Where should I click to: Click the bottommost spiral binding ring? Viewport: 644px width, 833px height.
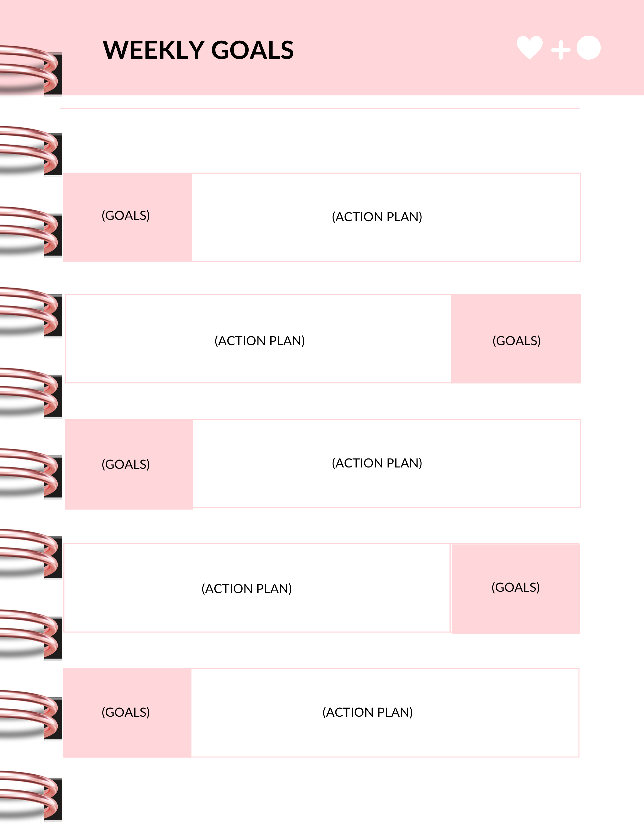point(31,796)
